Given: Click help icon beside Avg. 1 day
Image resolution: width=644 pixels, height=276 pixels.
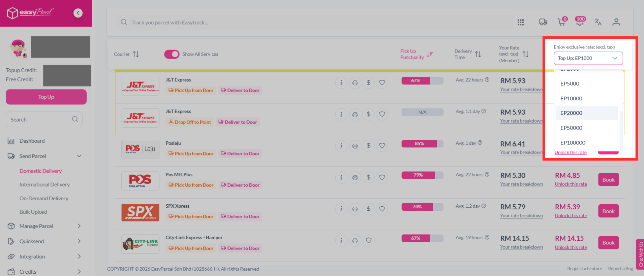Looking at the screenshot, I should 480,143.
